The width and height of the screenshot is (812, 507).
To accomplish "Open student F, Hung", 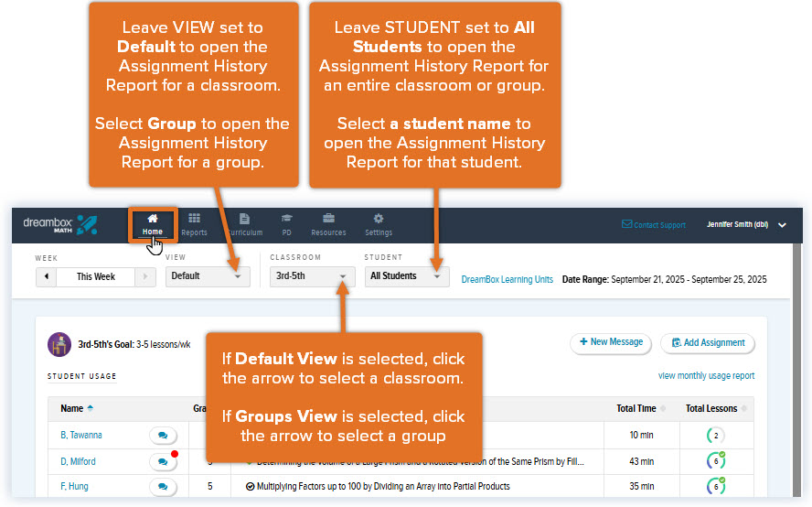I will coord(75,486).
